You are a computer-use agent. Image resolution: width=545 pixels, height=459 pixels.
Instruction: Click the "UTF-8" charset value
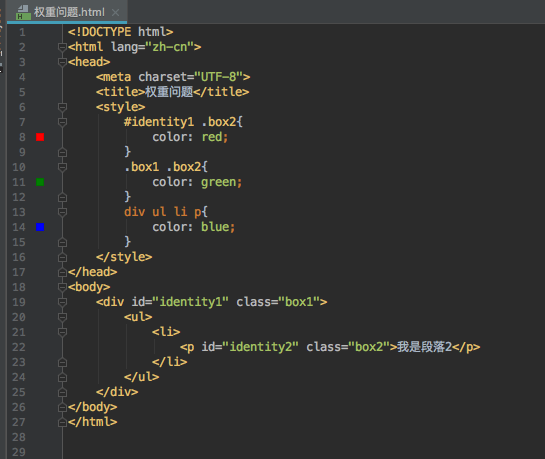click(x=218, y=77)
